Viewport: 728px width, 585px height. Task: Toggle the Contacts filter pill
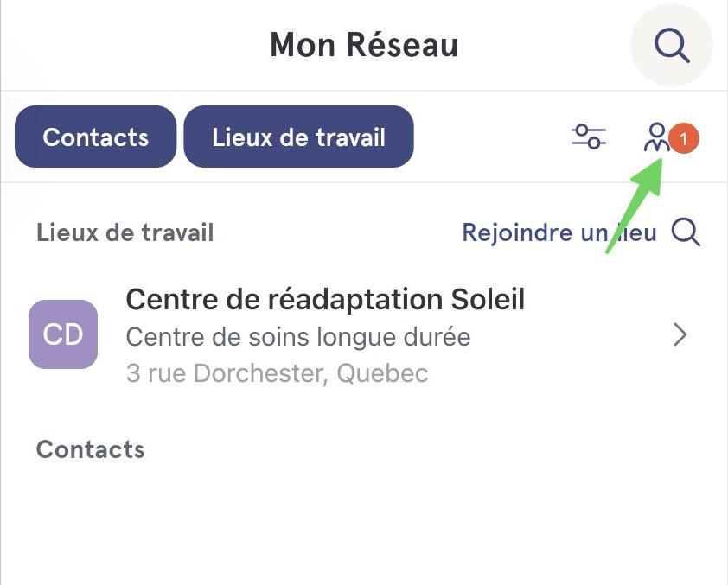(96, 137)
